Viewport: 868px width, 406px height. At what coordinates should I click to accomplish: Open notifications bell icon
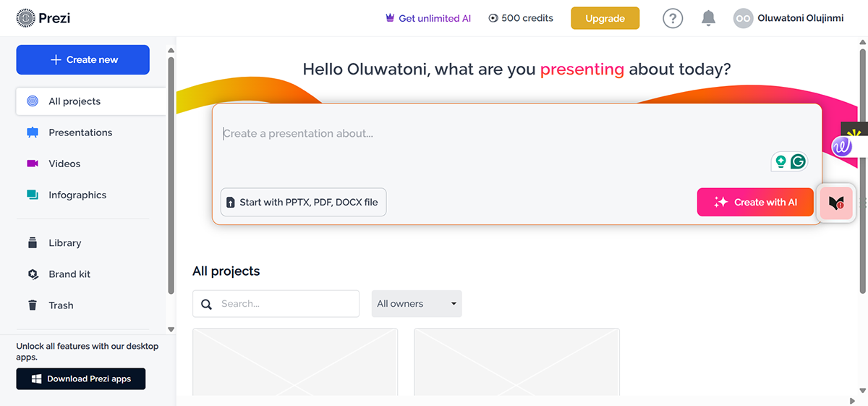[x=709, y=19]
